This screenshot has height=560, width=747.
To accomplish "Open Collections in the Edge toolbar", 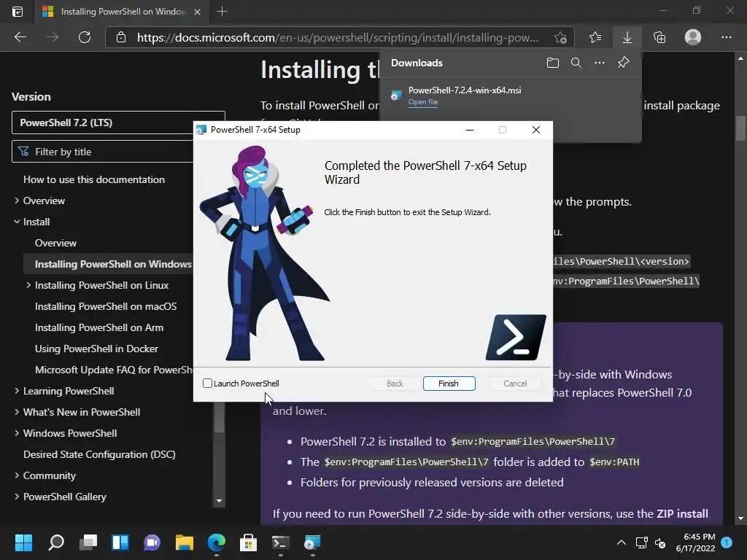I will [x=659, y=37].
